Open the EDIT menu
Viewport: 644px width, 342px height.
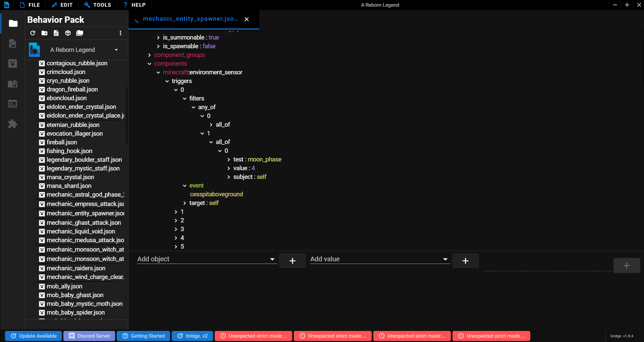coord(62,5)
